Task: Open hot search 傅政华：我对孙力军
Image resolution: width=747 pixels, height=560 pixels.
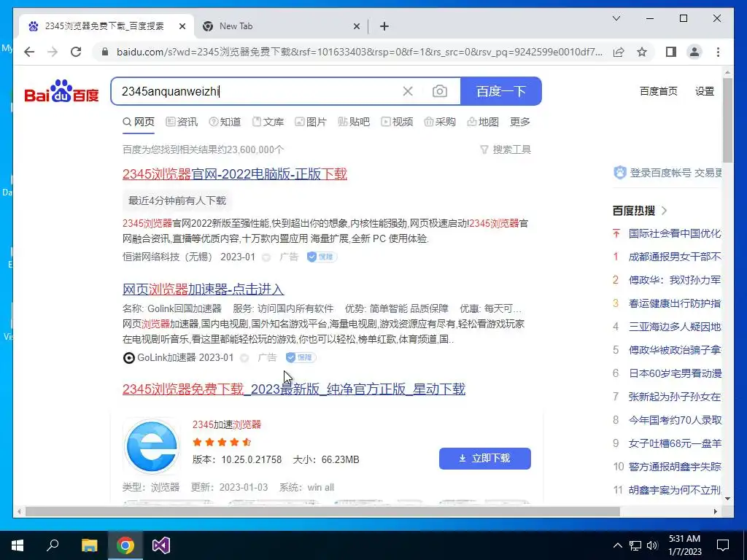Action: (675, 280)
